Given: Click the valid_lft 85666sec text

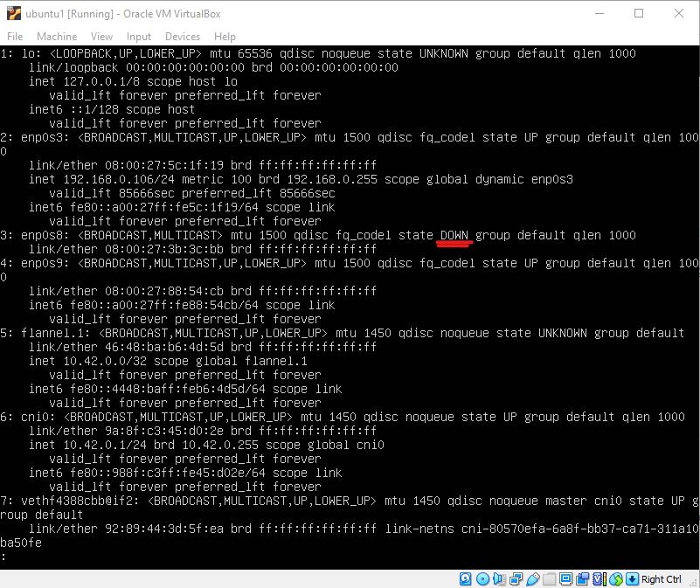Looking at the screenshot, I should tap(111, 193).
